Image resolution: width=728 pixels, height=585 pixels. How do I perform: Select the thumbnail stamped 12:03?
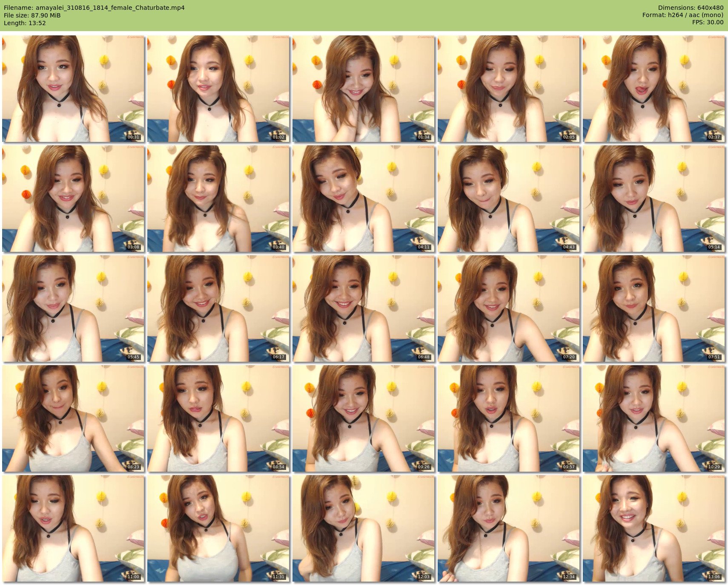pos(364,528)
